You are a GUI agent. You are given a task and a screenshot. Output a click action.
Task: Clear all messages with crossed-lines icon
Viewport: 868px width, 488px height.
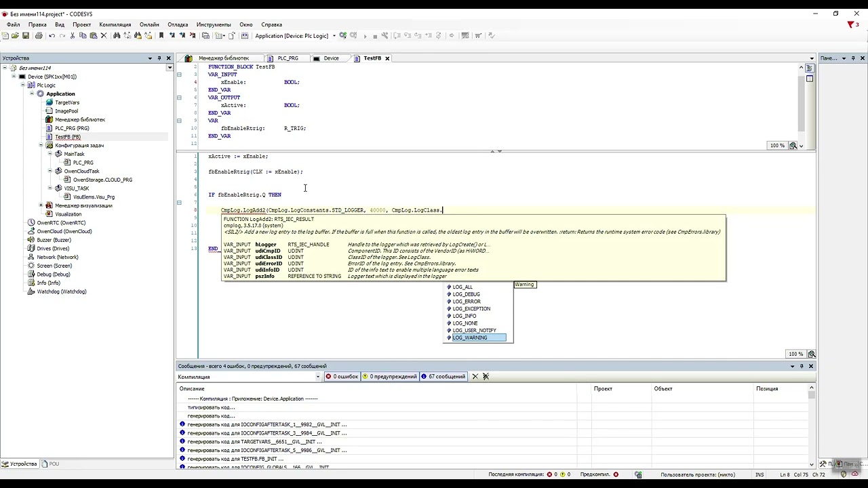pyautogui.click(x=486, y=377)
